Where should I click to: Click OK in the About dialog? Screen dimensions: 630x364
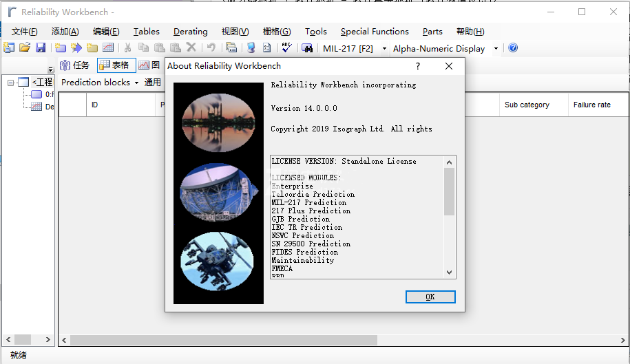(x=430, y=297)
